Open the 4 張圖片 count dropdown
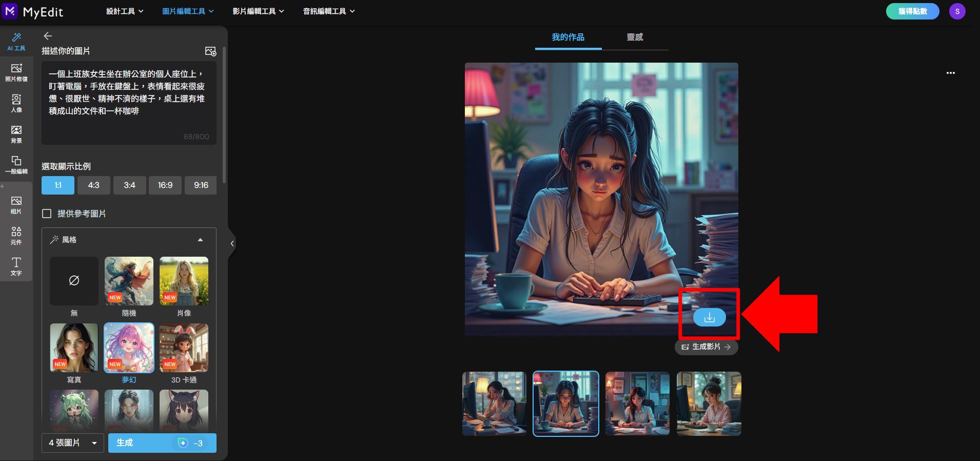The height and width of the screenshot is (461, 980). [73, 443]
